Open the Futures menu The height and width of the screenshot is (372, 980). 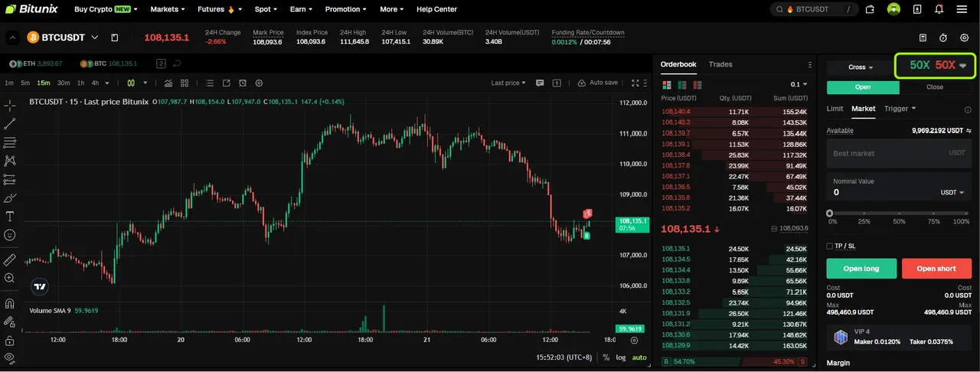[x=220, y=9]
